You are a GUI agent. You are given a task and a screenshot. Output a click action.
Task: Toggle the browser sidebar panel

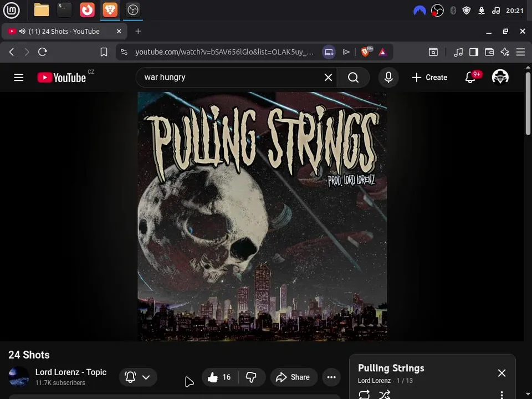coord(474,52)
